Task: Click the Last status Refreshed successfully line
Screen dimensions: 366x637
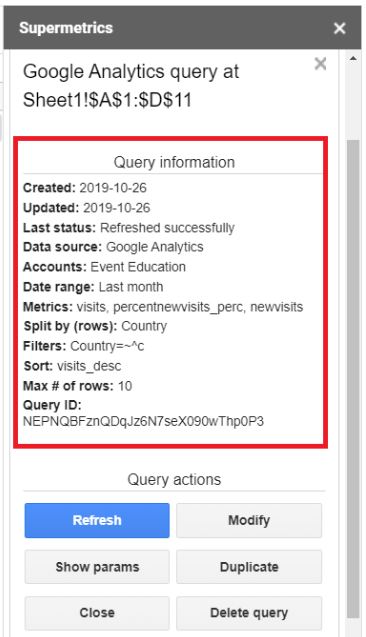Action: click(x=129, y=228)
